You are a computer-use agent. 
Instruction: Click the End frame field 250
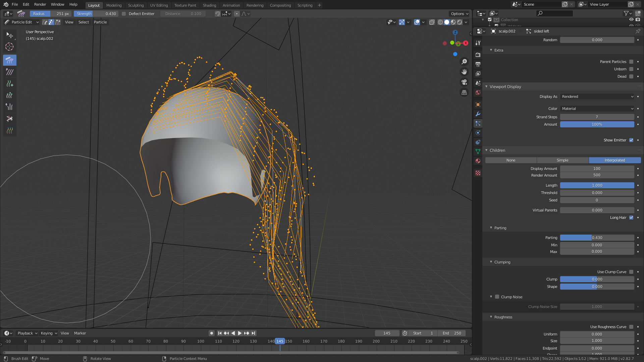pos(452,333)
